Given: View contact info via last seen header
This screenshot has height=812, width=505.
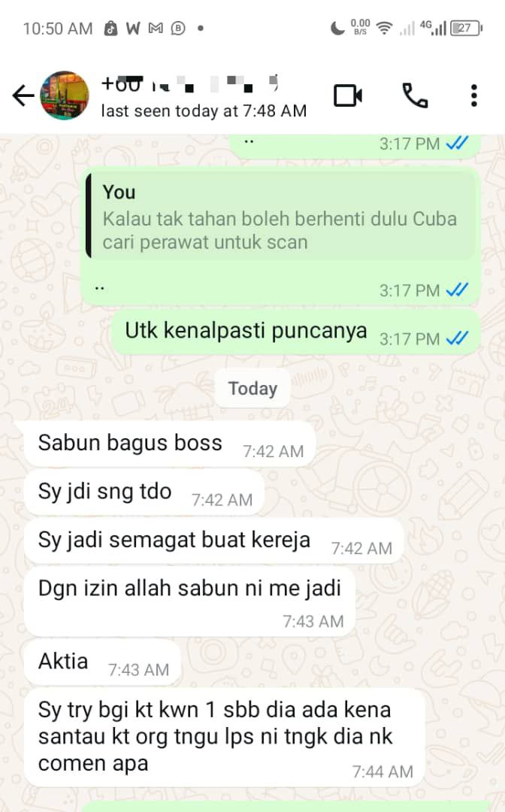Looking at the screenshot, I should [204, 111].
